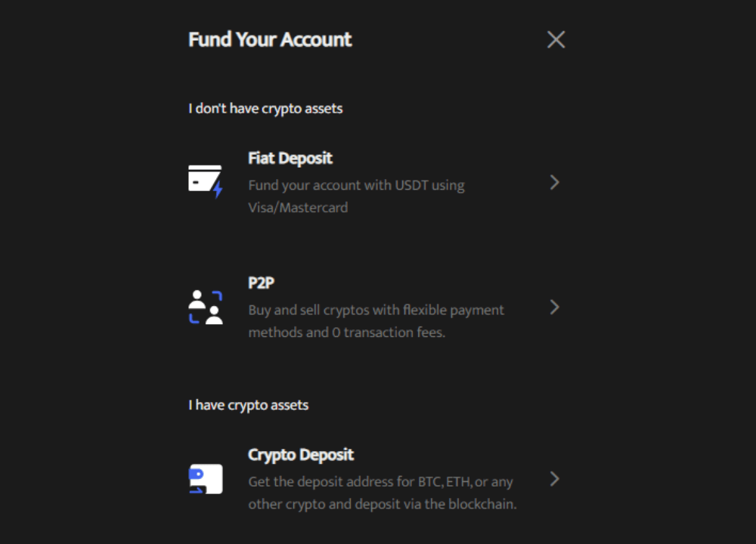Select the wallet icon beside Crypto Deposit
Screen dimensions: 756x544
[x=206, y=478]
